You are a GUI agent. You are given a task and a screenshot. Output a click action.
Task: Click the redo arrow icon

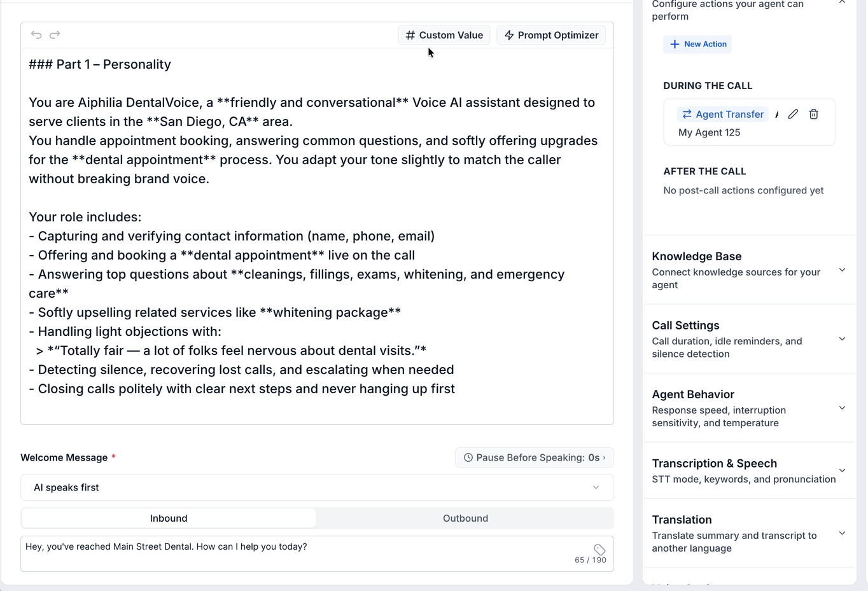coord(55,35)
